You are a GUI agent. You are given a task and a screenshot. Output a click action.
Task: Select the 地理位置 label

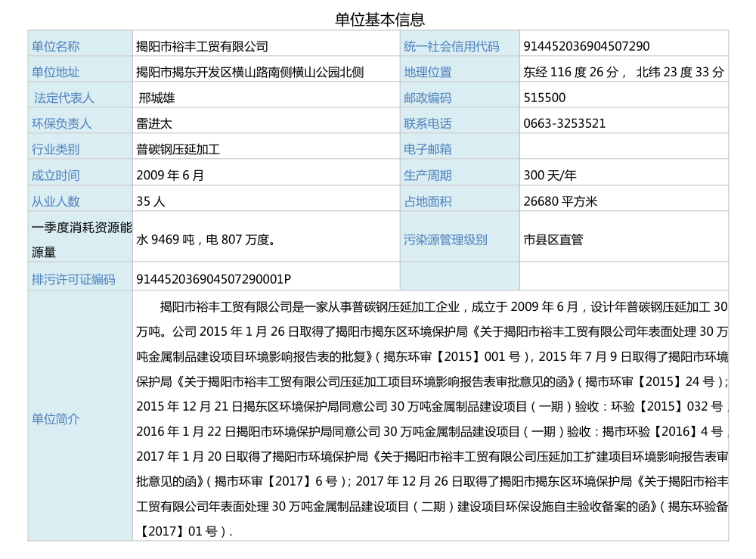(428, 73)
